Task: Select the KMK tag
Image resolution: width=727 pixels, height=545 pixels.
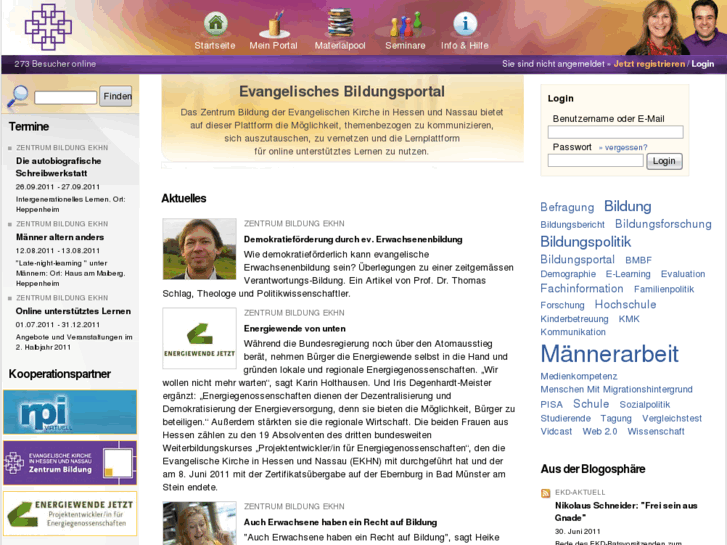Action: pos(629,319)
